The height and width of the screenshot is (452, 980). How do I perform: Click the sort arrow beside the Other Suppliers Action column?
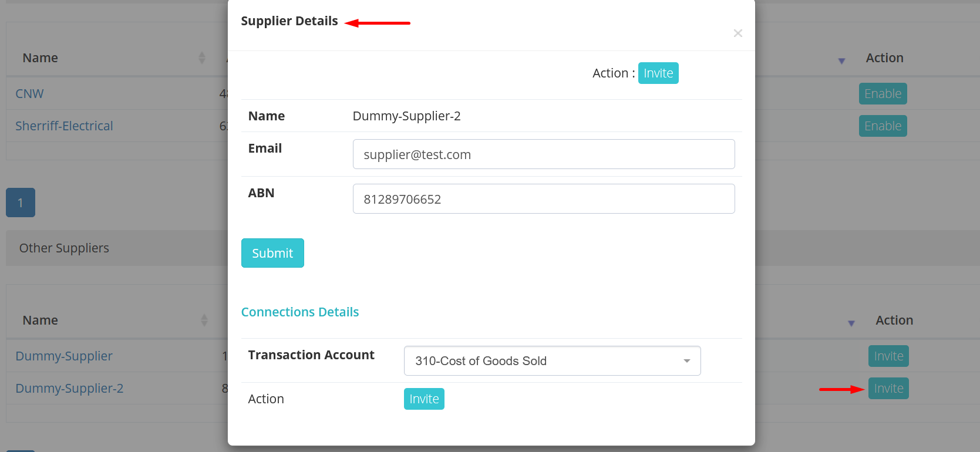coord(851,323)
